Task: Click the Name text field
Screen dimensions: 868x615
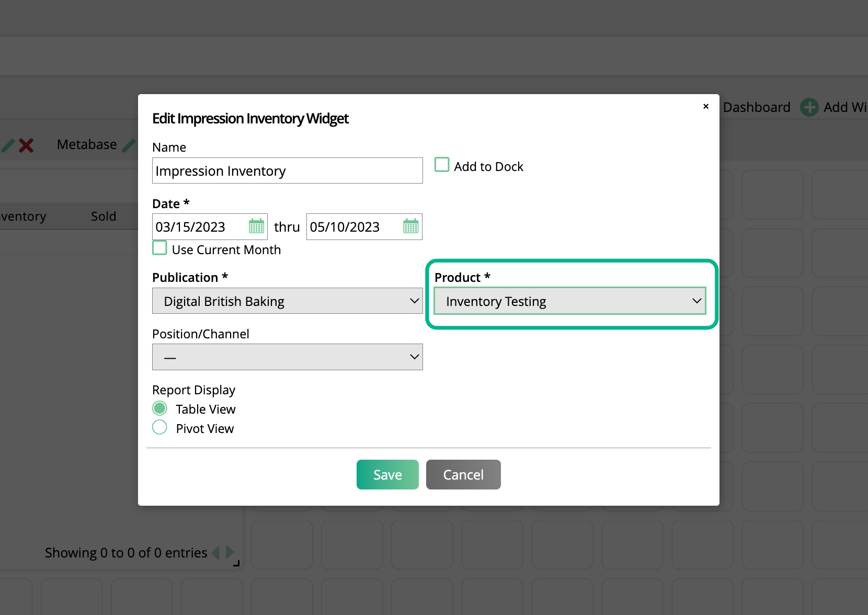Action: (287, 171)
